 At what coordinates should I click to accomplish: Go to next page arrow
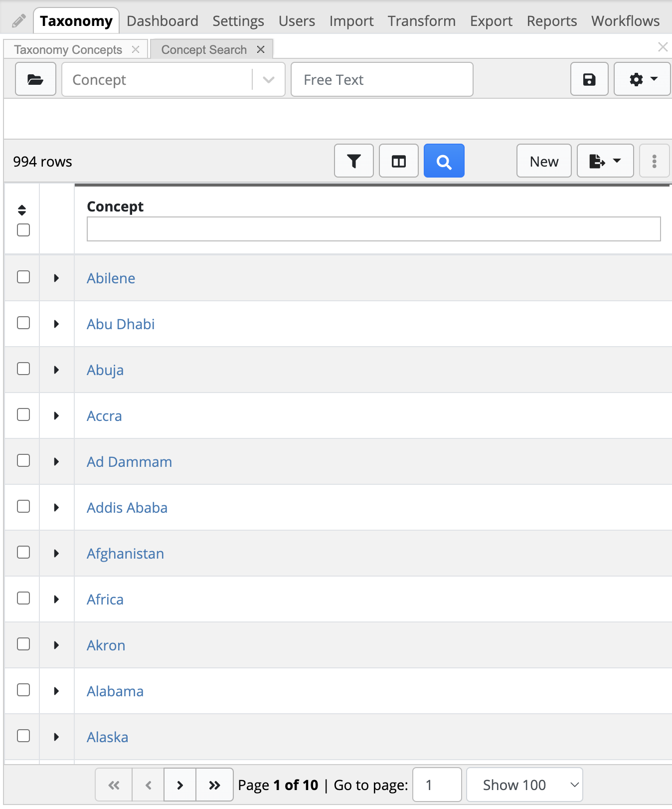180,785
